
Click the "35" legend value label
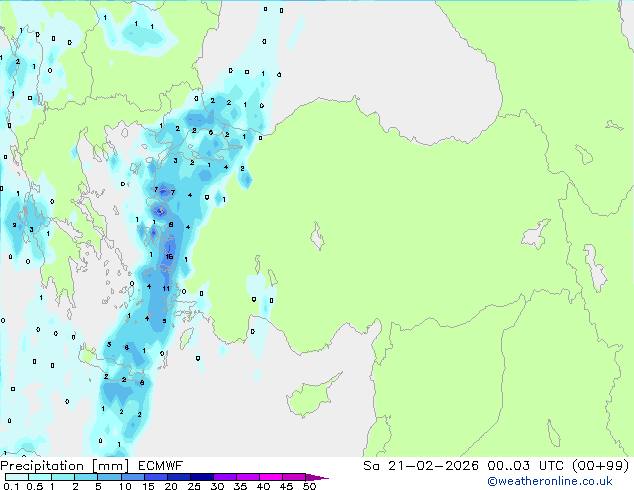pos(240,486)
